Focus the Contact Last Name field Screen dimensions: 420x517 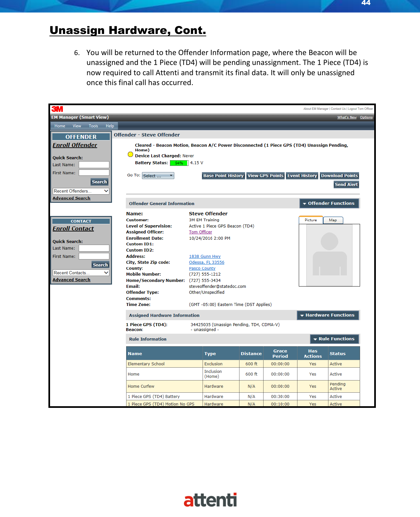tap(94, 248)
